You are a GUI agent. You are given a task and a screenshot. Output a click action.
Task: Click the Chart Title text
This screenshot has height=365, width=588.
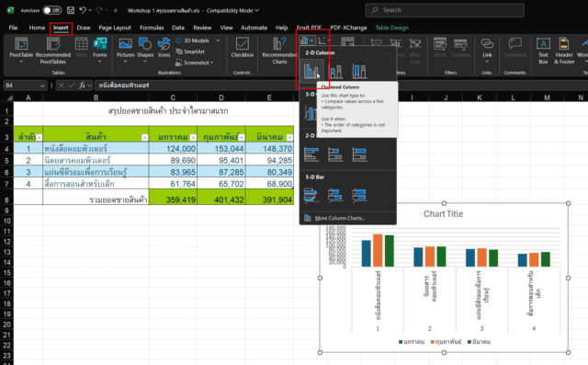click(443, 214)
